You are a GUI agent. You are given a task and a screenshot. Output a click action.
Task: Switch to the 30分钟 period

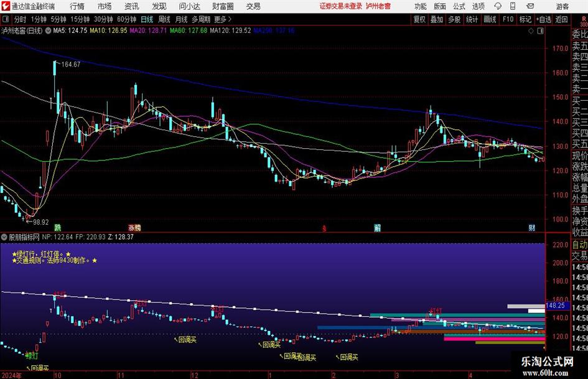click(x=103, y=19)
